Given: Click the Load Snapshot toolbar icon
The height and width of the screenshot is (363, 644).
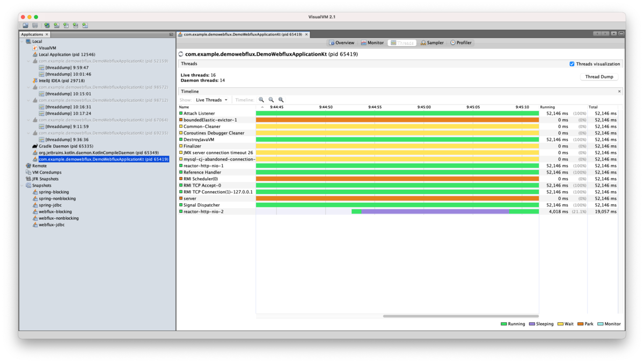Looking at the screenshot, I should [25, 25].
